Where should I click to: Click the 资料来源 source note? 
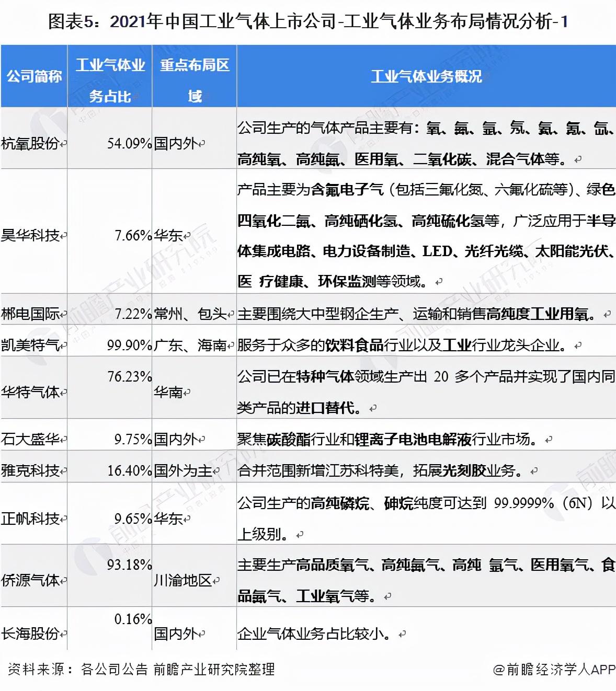[141, 669]
